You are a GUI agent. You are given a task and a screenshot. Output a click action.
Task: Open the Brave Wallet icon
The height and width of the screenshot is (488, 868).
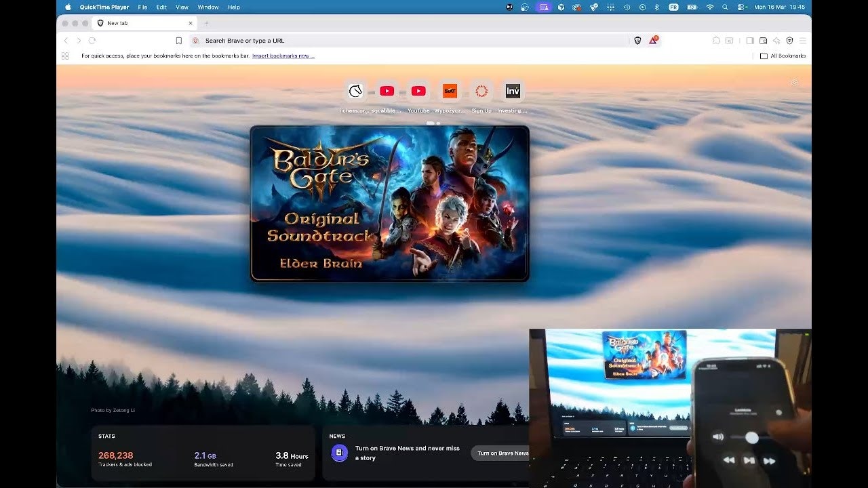tap(763, 41)
